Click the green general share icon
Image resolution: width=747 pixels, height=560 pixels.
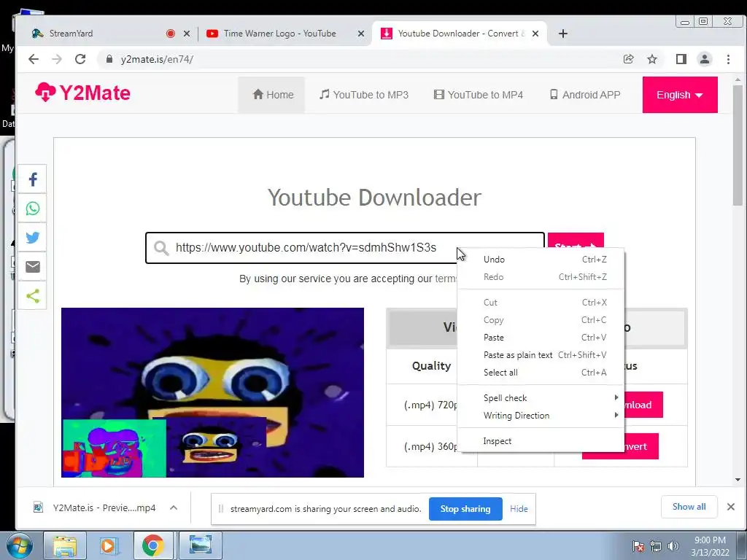(x=32, y=296)
